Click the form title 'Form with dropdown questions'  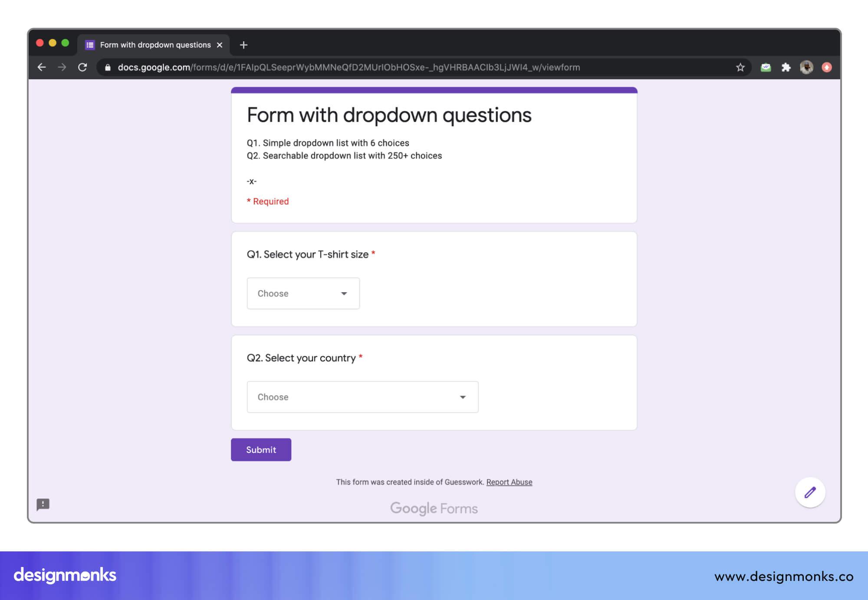[x=389, y=115]
